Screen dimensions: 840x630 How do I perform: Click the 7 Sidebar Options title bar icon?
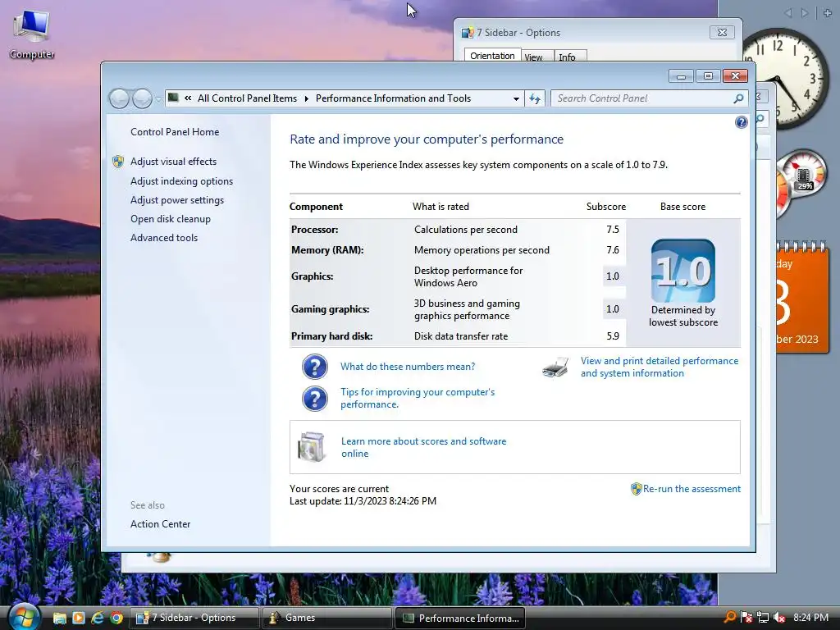point(468,33)
